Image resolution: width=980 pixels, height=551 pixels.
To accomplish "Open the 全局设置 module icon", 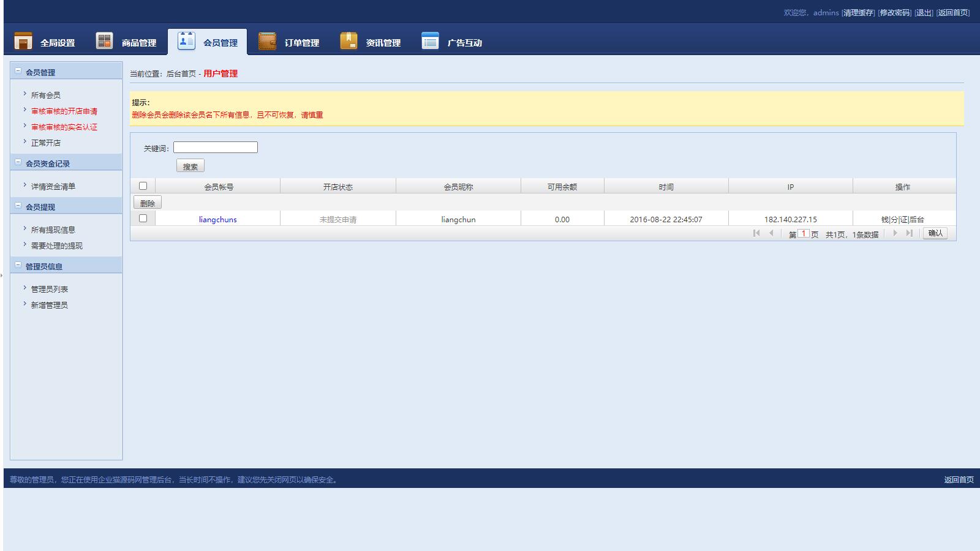I will 23,40.
